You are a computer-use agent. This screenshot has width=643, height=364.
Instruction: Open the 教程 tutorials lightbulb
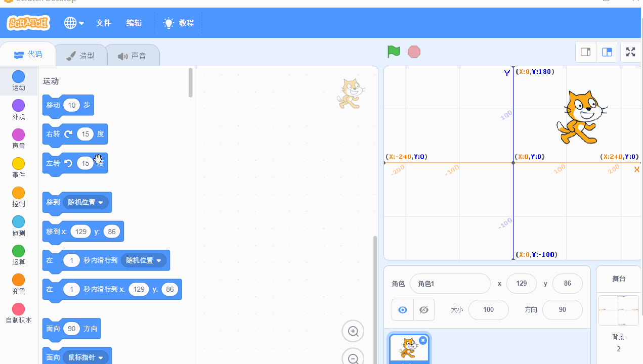(178, 23)
